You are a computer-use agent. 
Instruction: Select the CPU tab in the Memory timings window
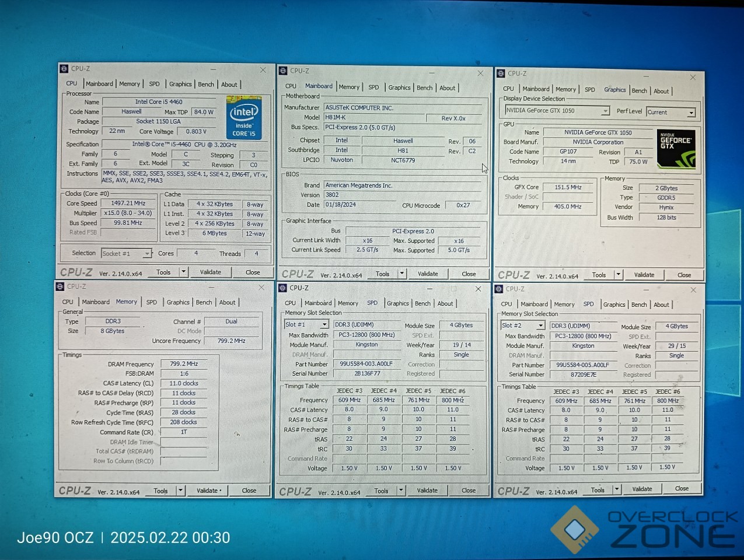coord(68,302)
